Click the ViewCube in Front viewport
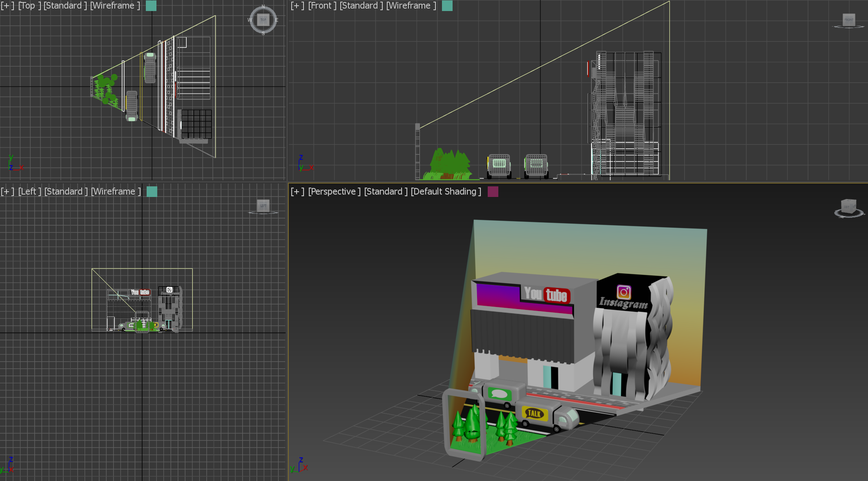 [x=849, y=20]
